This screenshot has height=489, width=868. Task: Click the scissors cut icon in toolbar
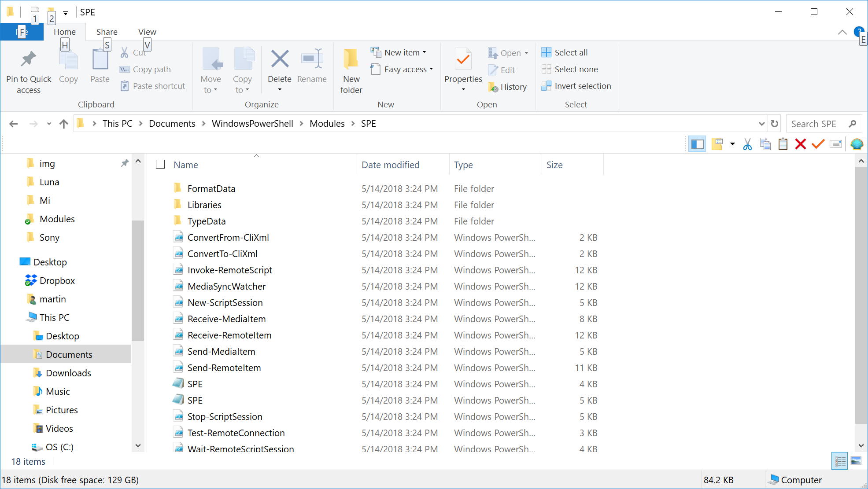[747, 144]
